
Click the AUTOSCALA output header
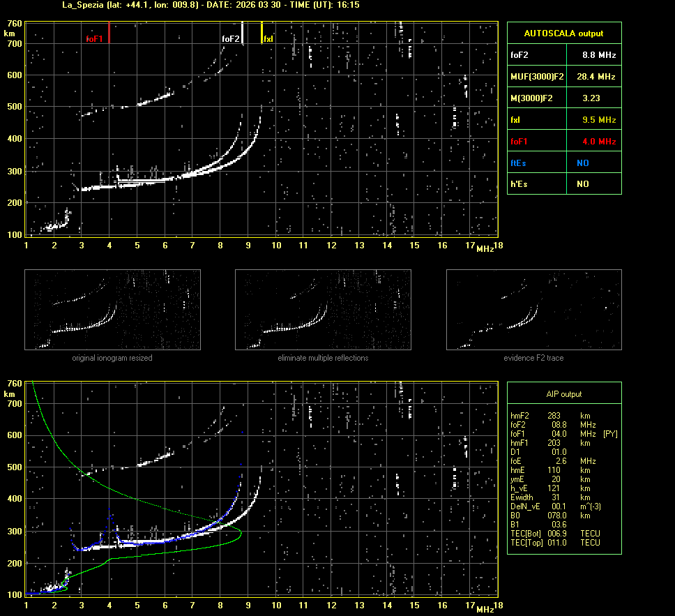click(563, 33)
